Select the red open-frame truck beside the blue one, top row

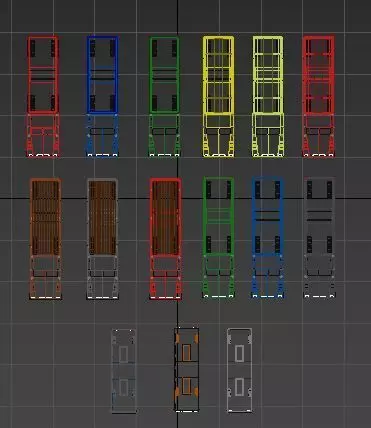pos(43,96)
